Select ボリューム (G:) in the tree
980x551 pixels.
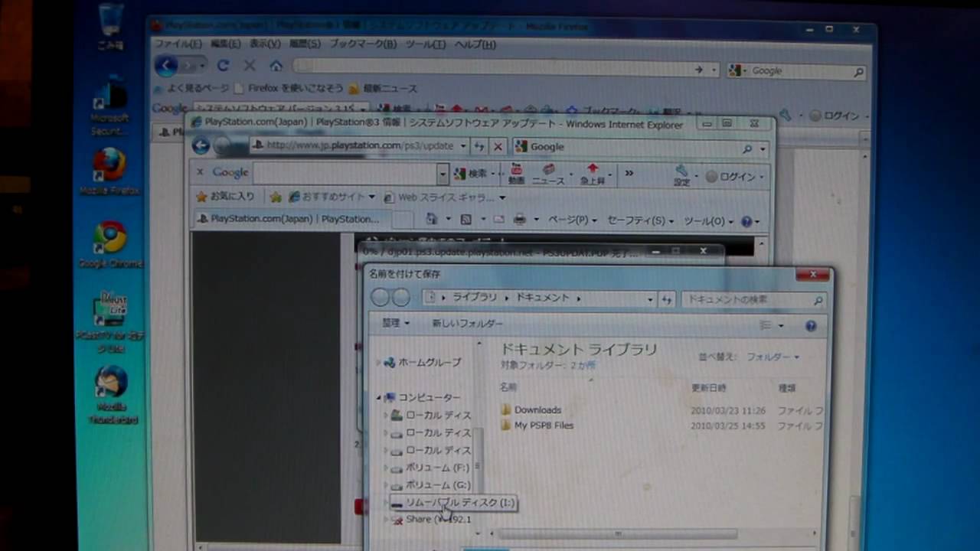point(430,485)
